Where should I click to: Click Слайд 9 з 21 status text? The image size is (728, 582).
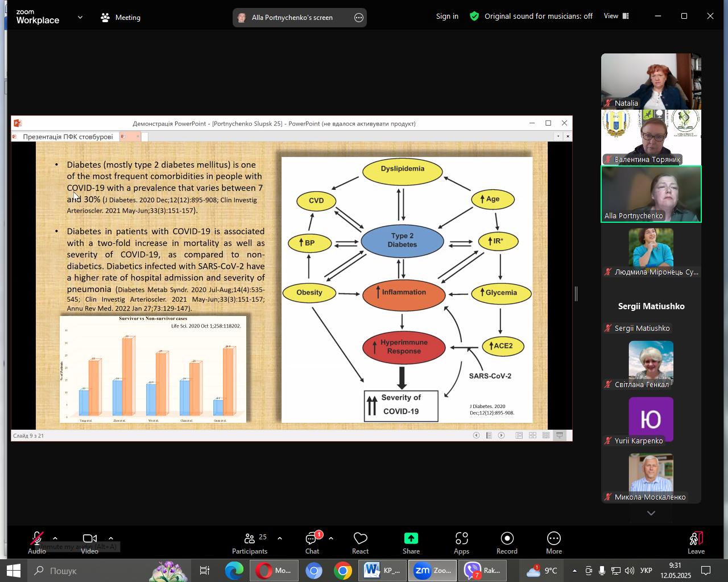pos(28,436)
